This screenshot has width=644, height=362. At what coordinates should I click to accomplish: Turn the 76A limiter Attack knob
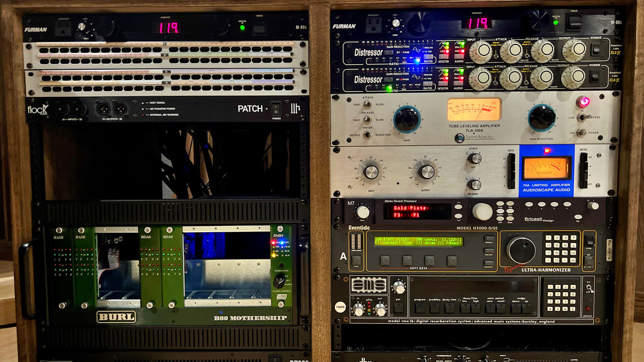(475, 158)
